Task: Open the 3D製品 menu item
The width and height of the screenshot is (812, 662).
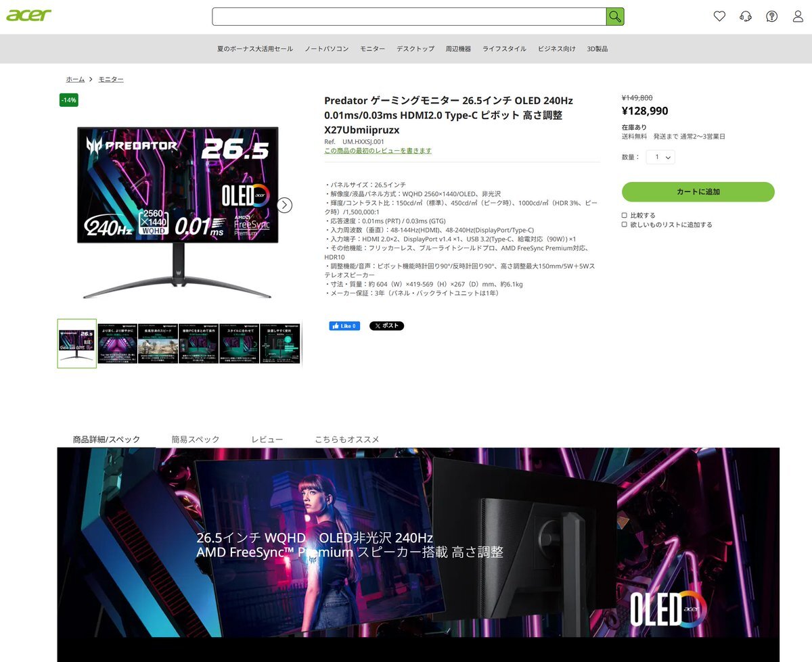Action: 597,49
